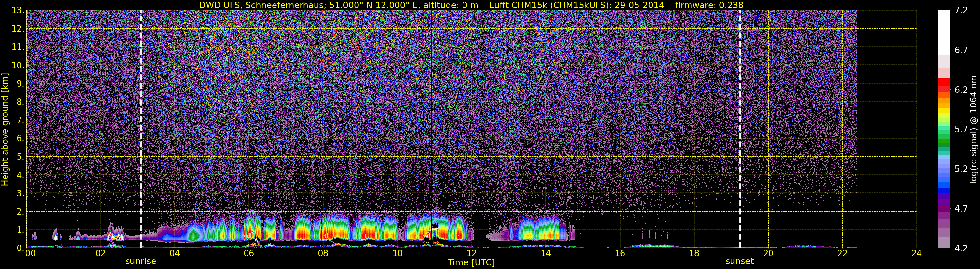980x269 pixels.
Task: Click the firmware: 0.238 label
Action: (709, 5)
